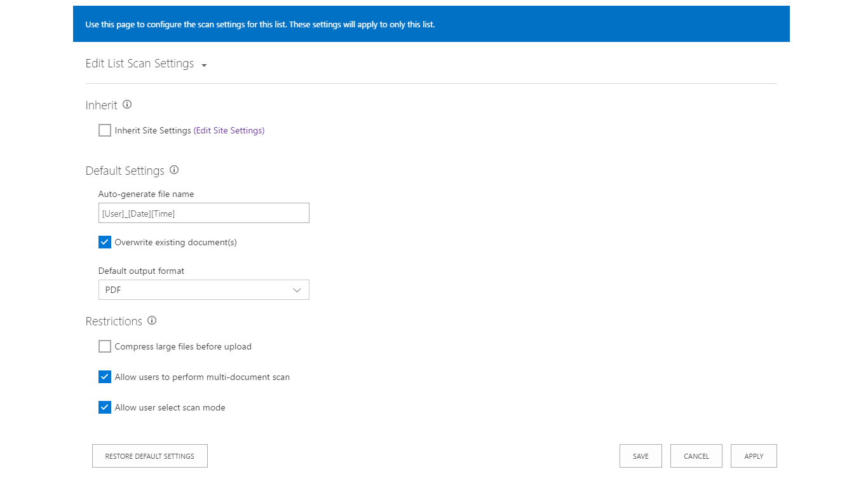Image resolution: width=868 pixels, height=488 pixels.
Task: Uncheck Allow user select scan mode
Action: point(105,408)
